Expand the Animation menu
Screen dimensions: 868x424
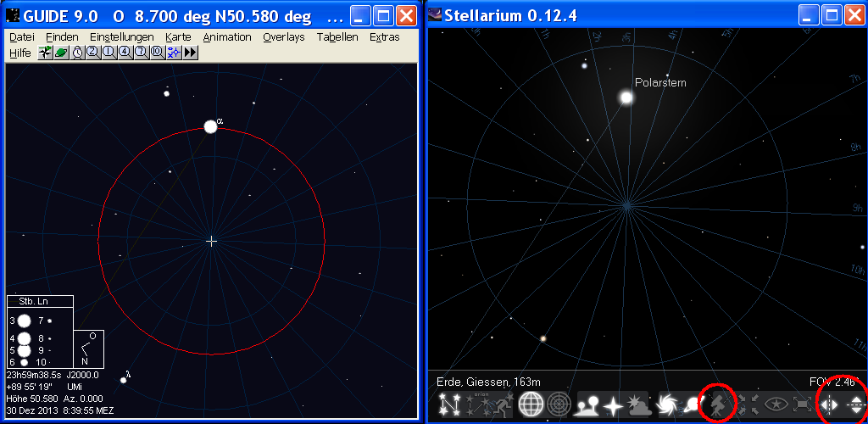pyautogui.click(x=227, y=37)
